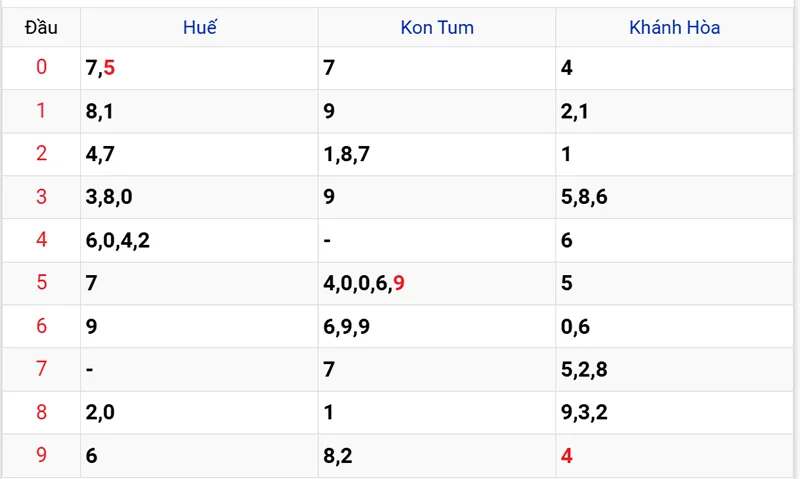Click Kon Tum cell showing 8,2

(437, 456)
